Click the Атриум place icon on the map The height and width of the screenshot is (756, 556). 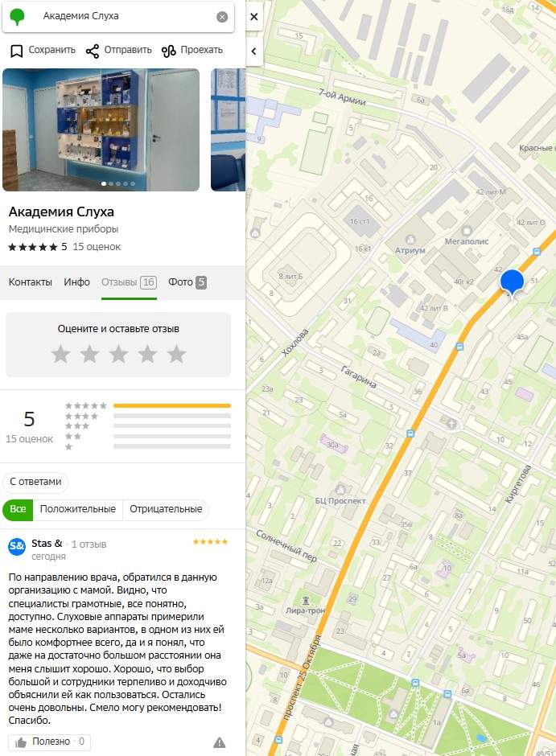tap(410, 240)
